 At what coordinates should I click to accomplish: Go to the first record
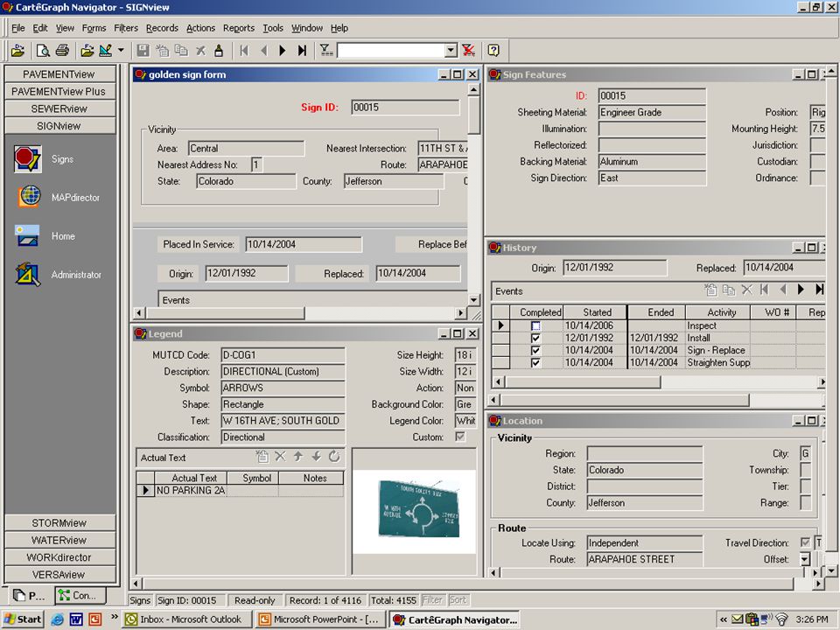coord(244,51)
